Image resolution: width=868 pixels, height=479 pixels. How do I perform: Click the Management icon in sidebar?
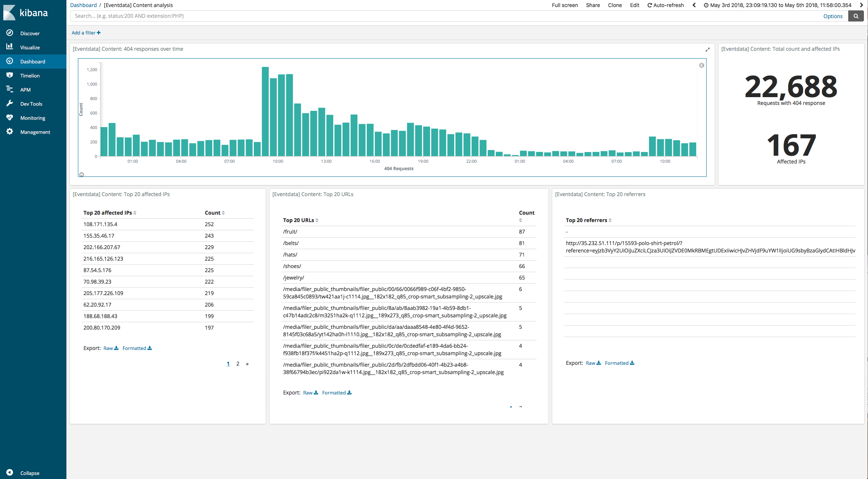[9, 132]
